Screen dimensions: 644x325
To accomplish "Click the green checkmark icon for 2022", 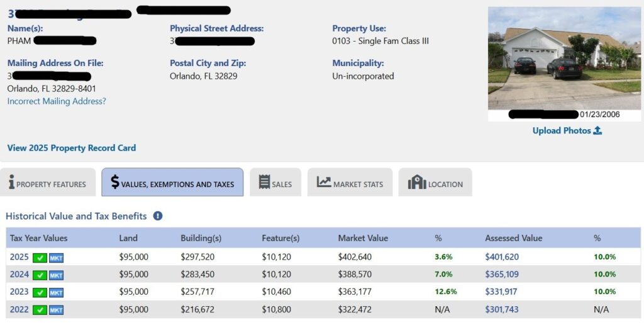I will point(40,310).
